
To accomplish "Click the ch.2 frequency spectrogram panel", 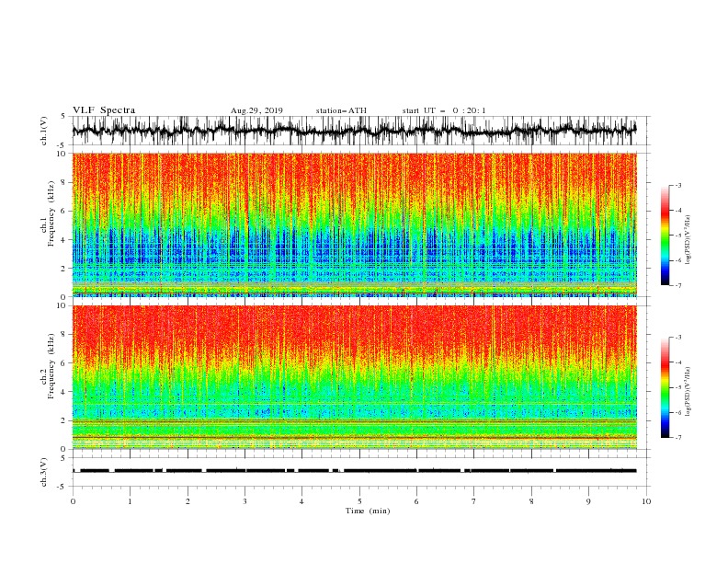I will point(355,377).
